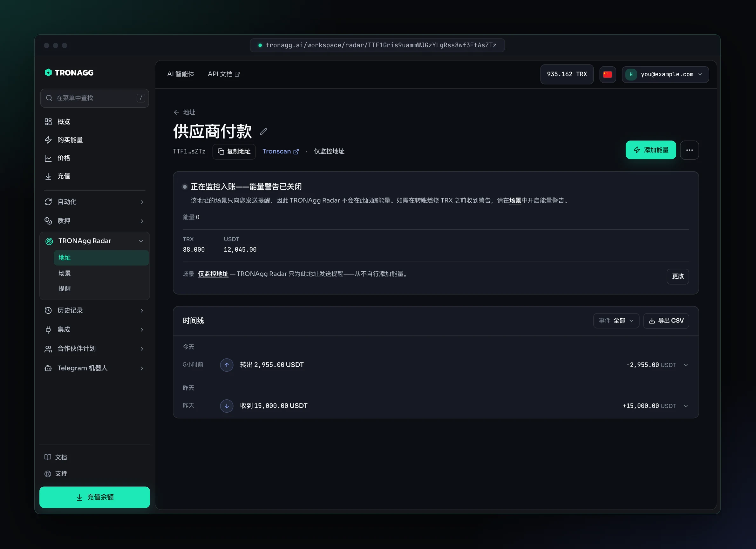This screenshot has height=549, width=756.
Task: Click the 场景 link in the warning text
Action: pos(515,200)
